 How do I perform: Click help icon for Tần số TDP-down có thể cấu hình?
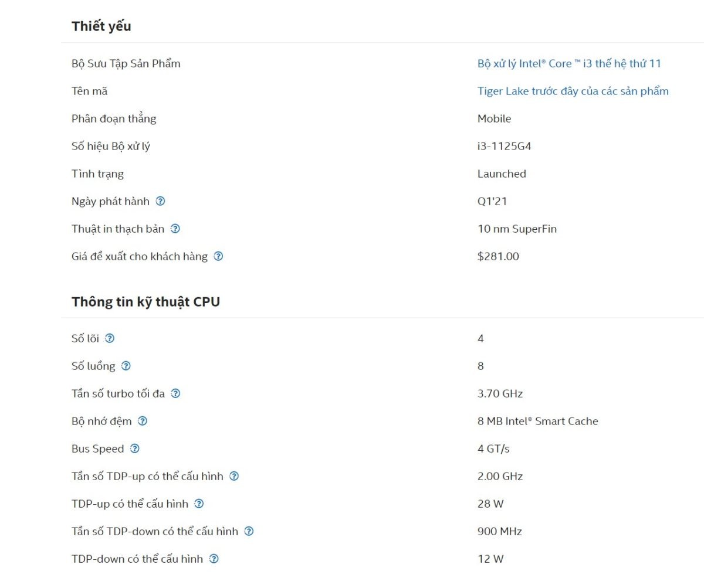249,531
